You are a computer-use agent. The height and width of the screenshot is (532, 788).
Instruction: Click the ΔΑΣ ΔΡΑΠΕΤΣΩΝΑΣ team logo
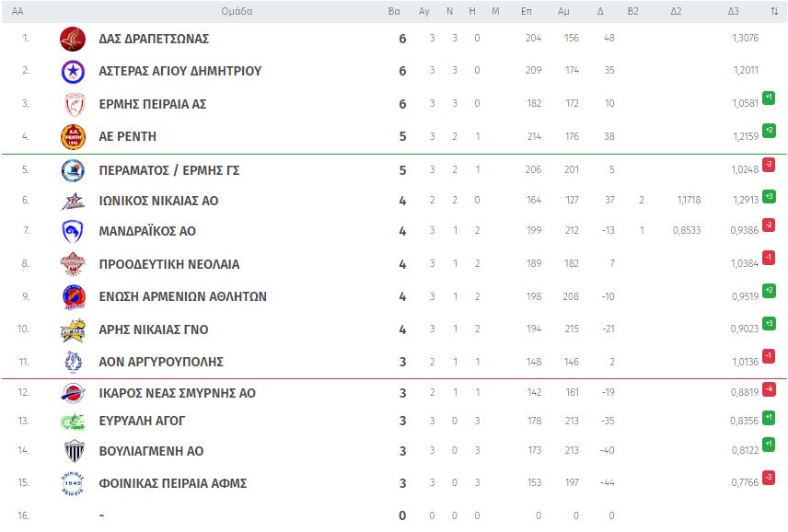pos(73,39)
